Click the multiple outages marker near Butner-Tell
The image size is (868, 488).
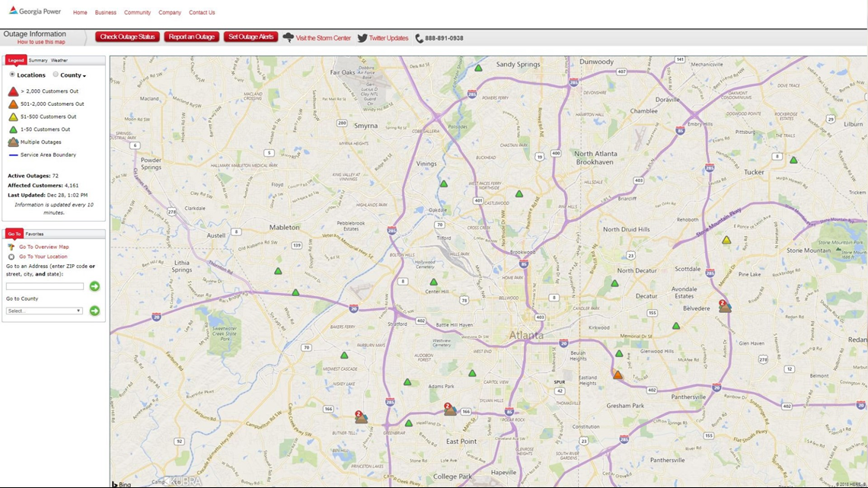point(361,417)
